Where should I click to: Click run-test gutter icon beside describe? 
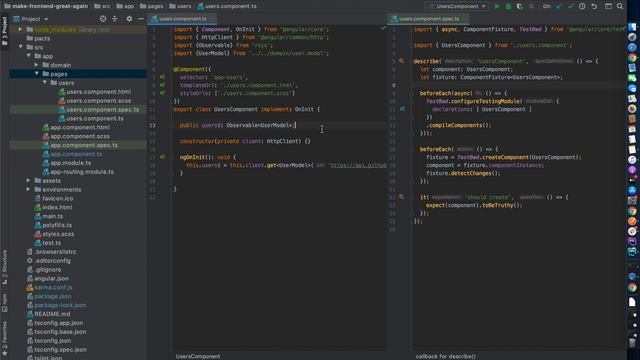click(402, 61)
